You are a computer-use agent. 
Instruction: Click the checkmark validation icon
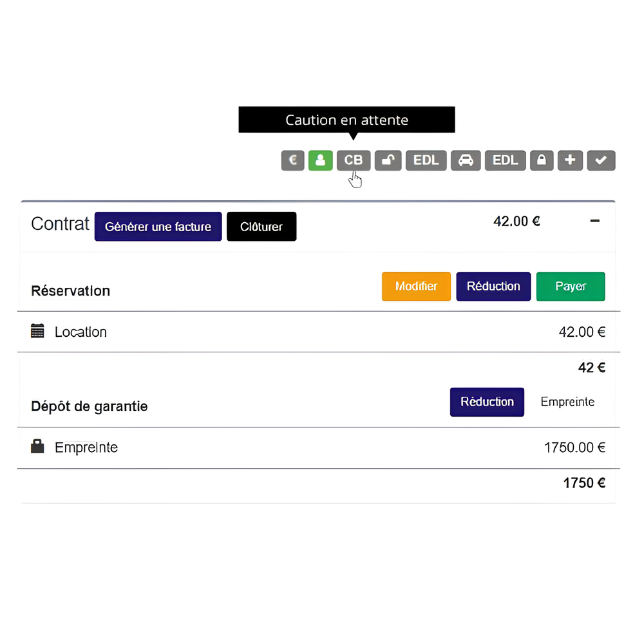click(601, 160)
